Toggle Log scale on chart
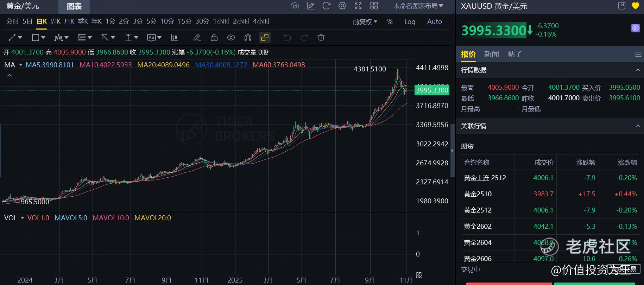644x285 pixels. tap(410, 22)
